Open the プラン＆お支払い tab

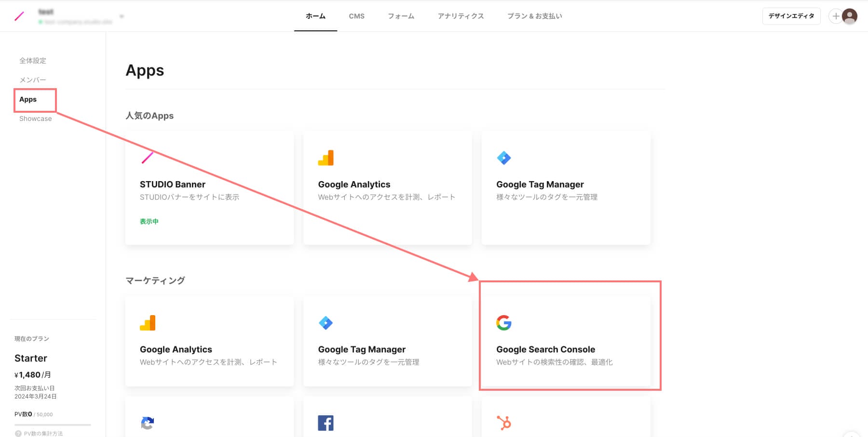[x=534, y=16]
